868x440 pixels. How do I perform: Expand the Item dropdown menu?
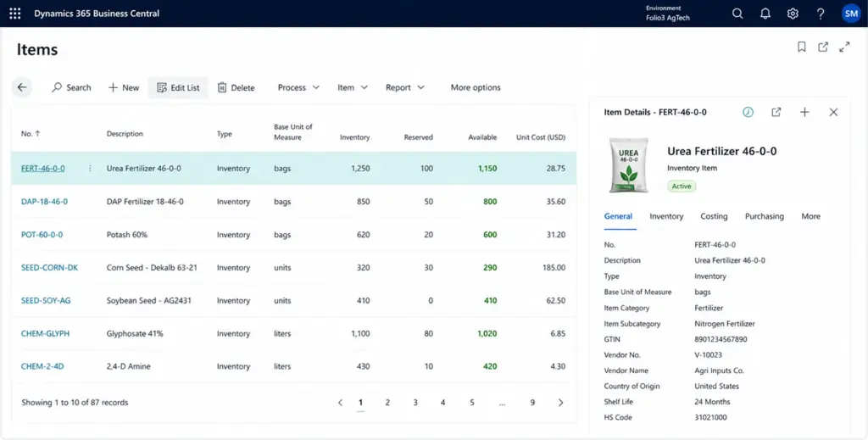coord(353,87)
